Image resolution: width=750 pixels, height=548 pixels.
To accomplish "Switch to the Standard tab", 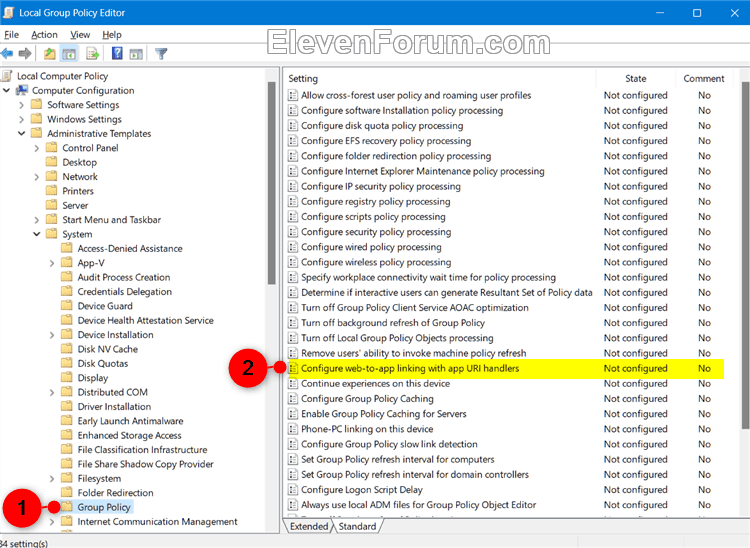I will pos(357,526).
